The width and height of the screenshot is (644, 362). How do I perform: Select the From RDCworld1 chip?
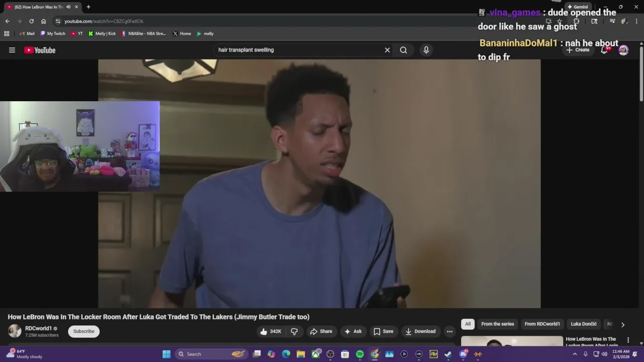(x=542, y=324)
